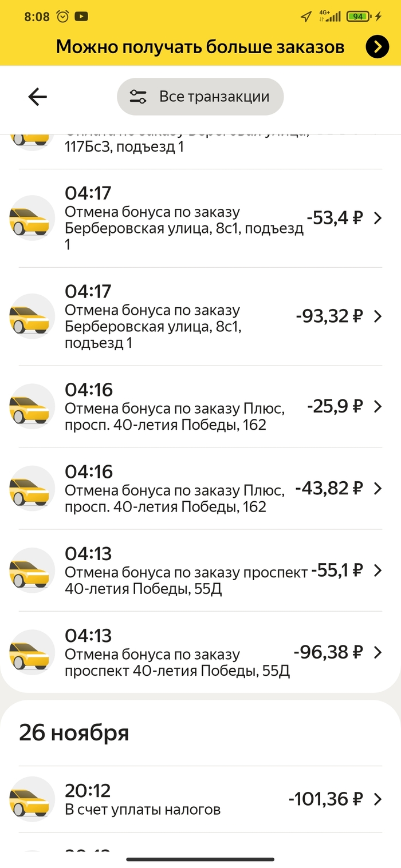Tap the black arrow in yellow banner
The width and height of the screenshot is (401, 868).
point(377,47)
